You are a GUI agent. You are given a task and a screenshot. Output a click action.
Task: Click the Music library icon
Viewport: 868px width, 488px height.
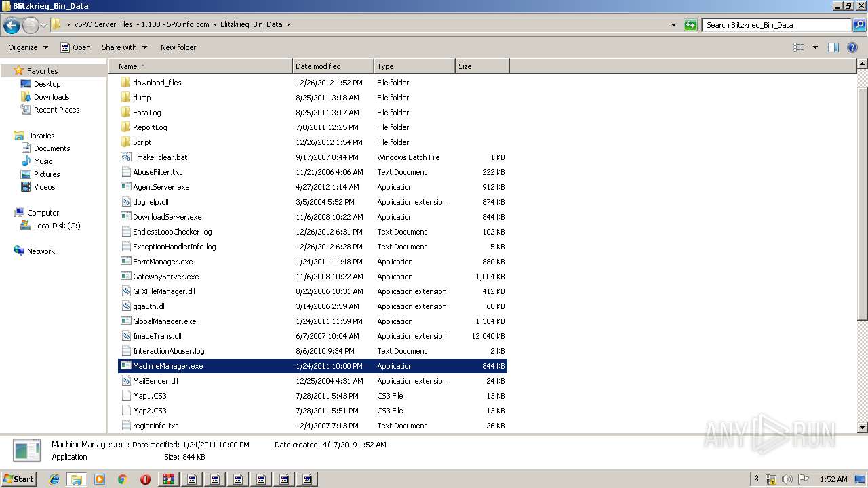coord(26,161)
